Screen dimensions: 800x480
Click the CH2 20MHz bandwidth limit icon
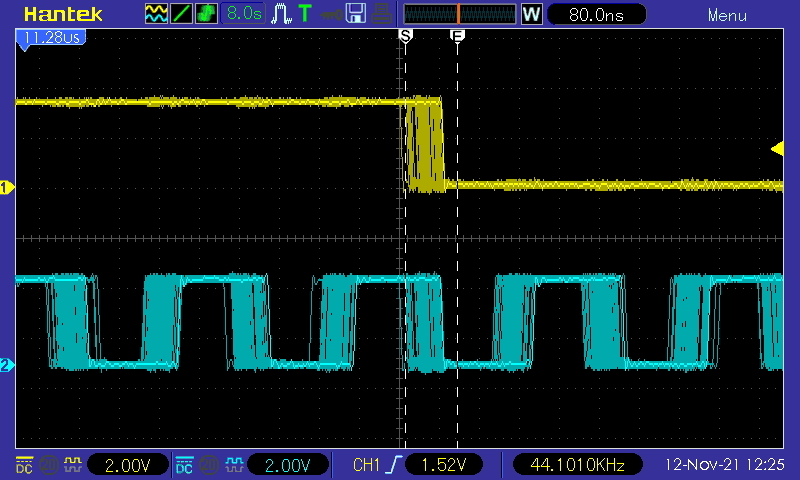pos(209,465)
